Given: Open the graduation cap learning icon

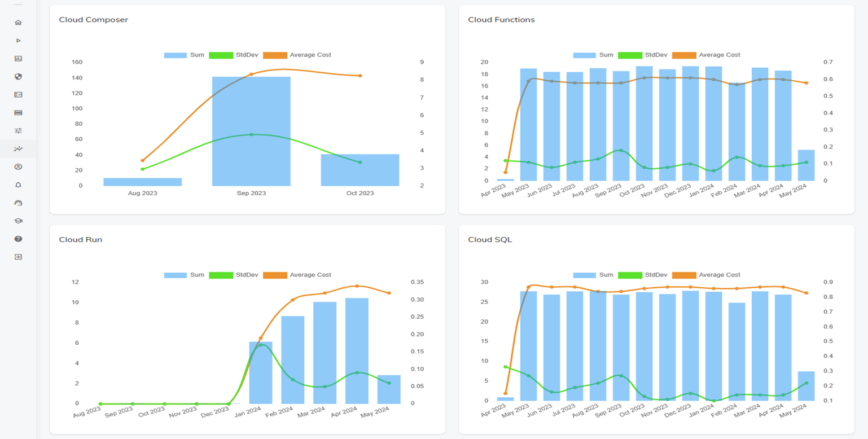Looking at the screenshot, I should point(18,221).
